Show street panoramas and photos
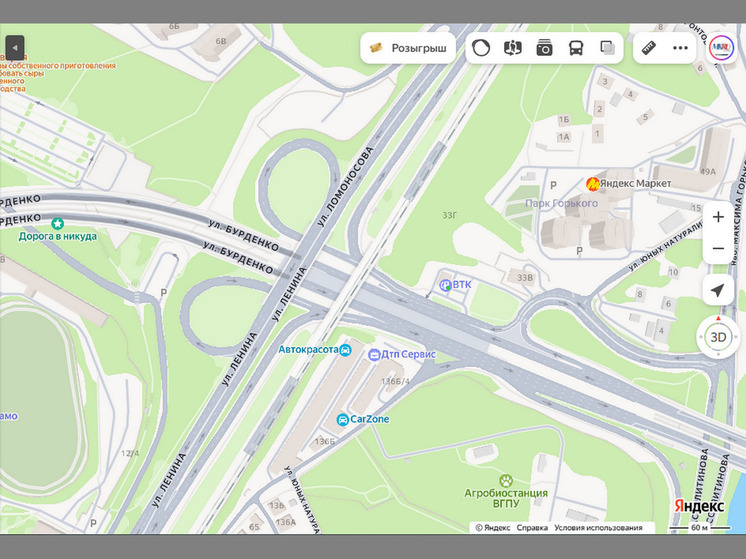 pyautogui.click(x=544, y=48)
